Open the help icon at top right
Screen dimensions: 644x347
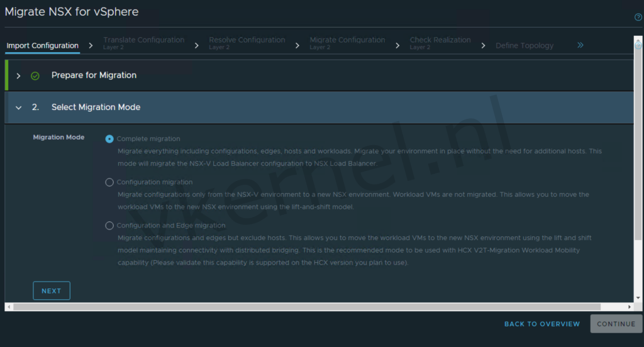point(638,17)
